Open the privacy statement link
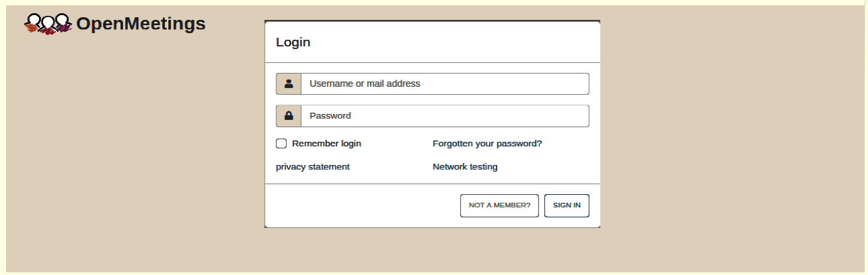Screen dimensions: 868x275 tap(313, 167)
